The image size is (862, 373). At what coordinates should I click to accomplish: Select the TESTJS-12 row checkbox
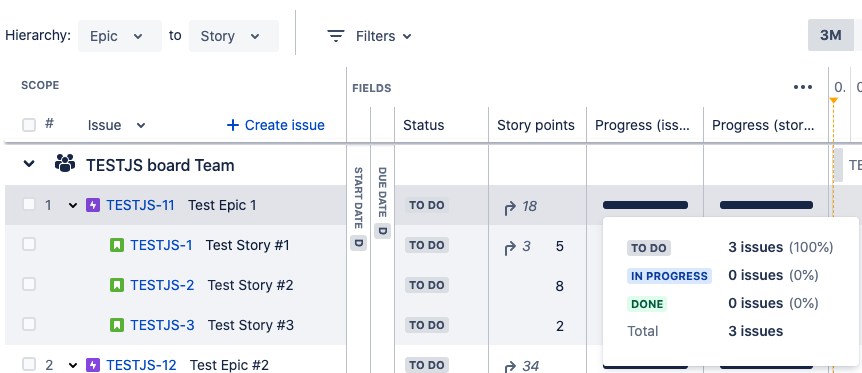point(29,364)
